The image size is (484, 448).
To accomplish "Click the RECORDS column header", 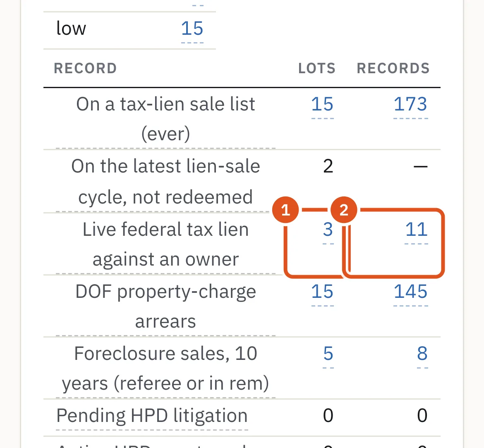I will pyautogui.click(x=393, y=68).
